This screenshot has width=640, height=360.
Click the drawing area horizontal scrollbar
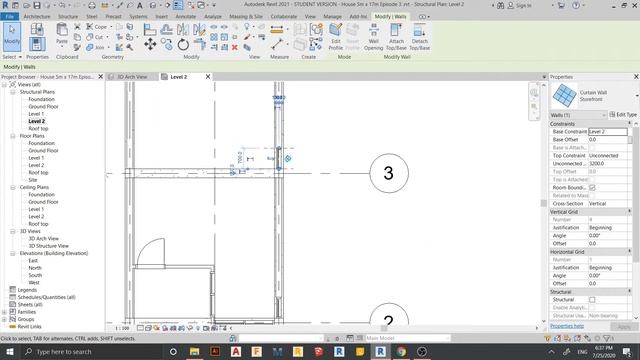pos(384,328)
